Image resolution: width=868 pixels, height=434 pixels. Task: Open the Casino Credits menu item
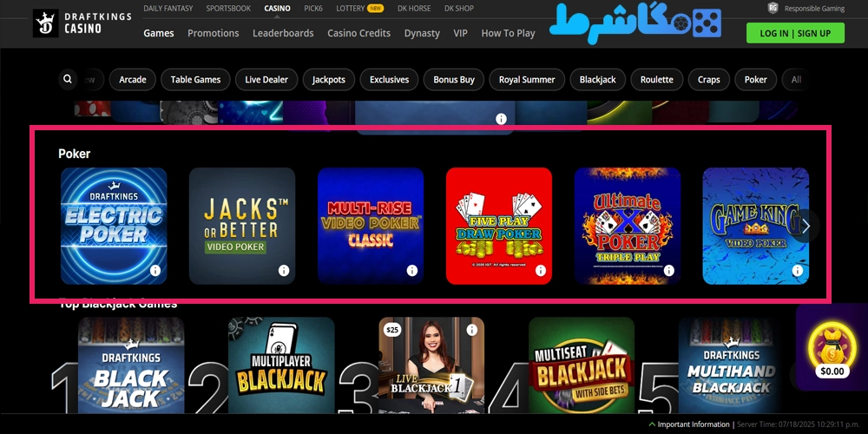358,33
